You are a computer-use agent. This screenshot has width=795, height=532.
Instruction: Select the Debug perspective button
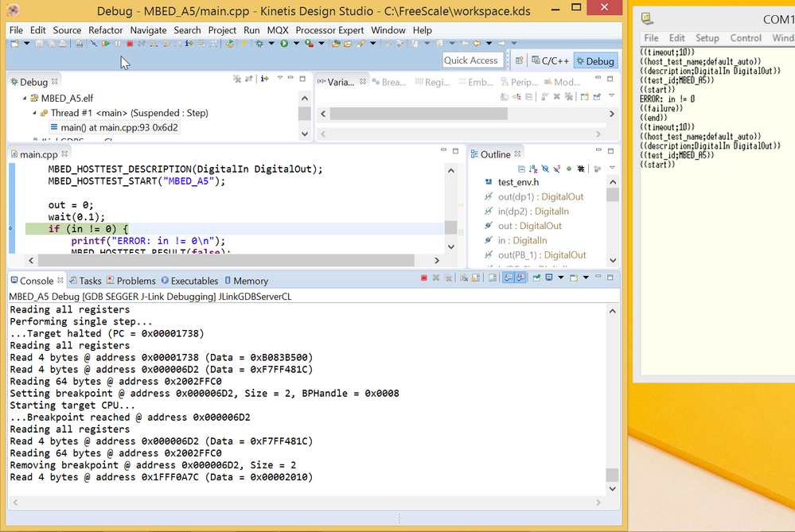(595, 60)
